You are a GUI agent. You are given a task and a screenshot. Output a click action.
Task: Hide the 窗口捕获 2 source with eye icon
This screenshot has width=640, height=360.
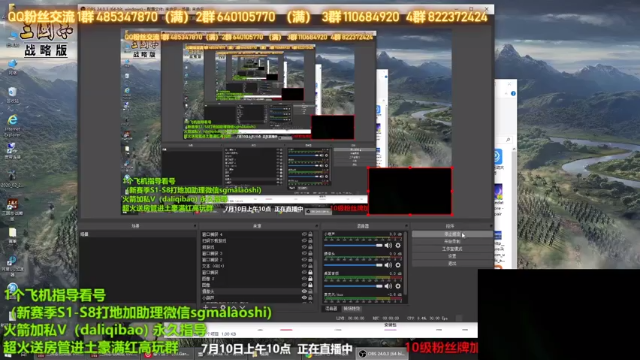[x=304, y=260]
